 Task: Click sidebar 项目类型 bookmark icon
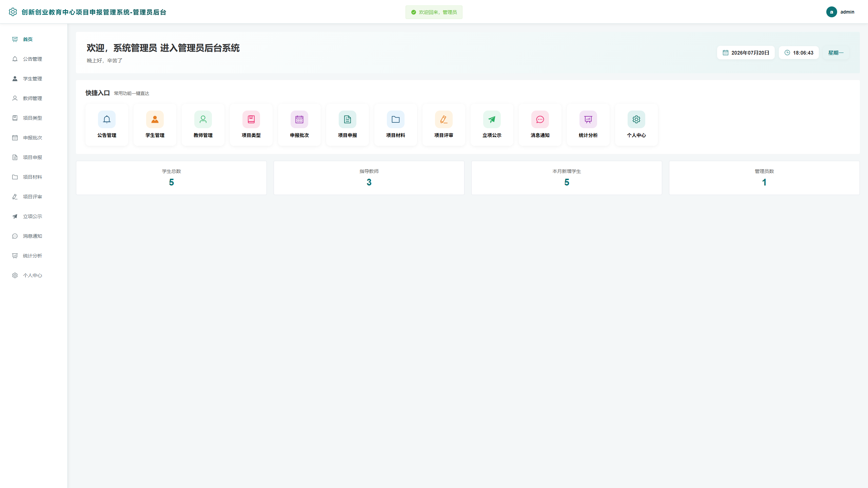point(15,118)
